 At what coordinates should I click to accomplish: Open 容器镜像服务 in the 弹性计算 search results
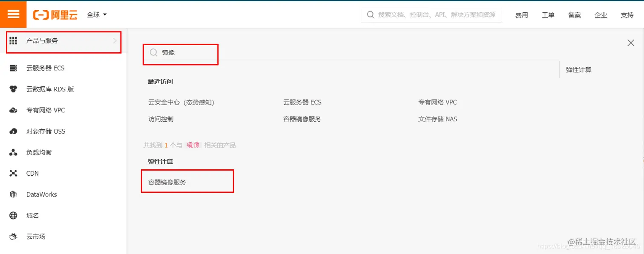point(167,183)
